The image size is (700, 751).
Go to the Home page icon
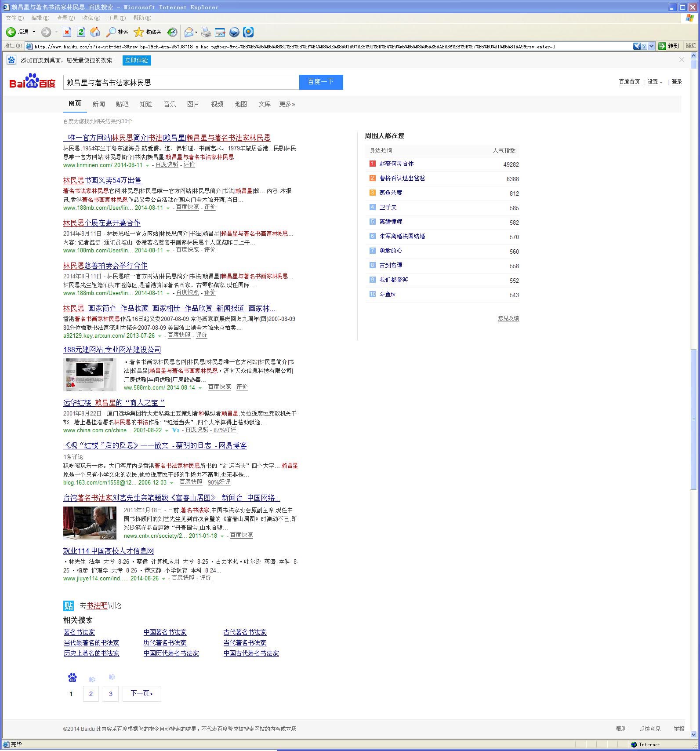point(95,32)
